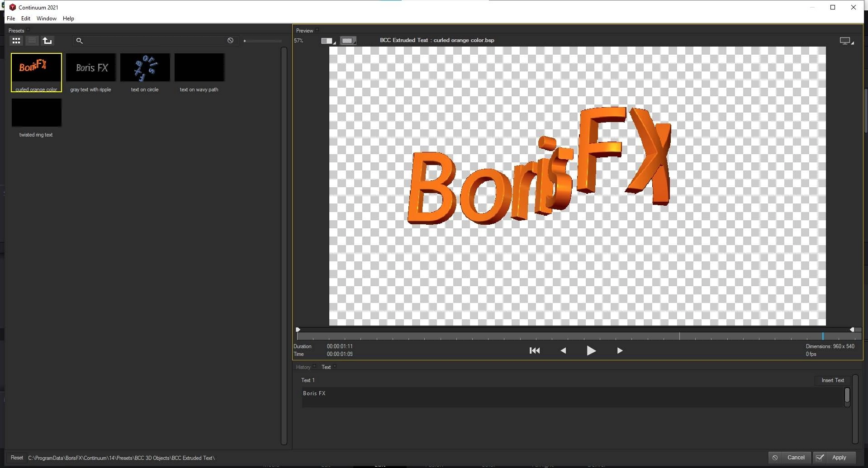Click the preset file name title
Image resolution: width=868 pixels, height=468 pixels.
click(437, 40)
